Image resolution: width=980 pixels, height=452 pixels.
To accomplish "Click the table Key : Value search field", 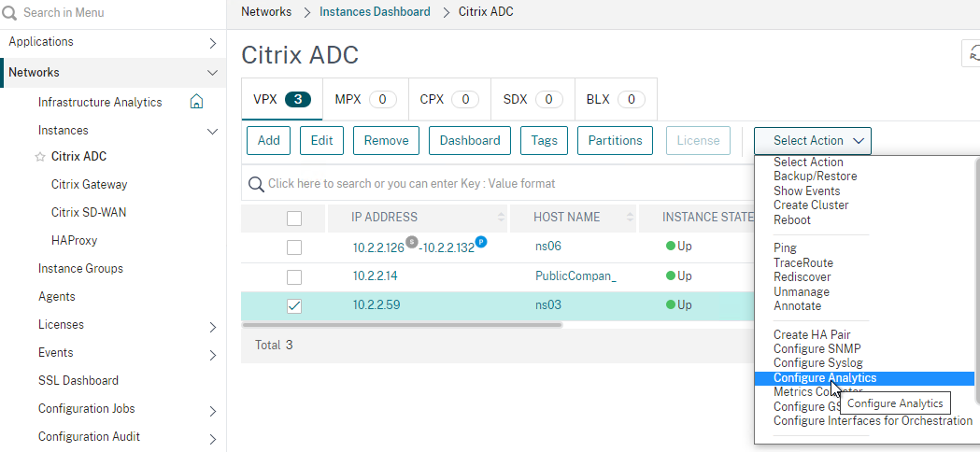I will (x=500, y=184).
